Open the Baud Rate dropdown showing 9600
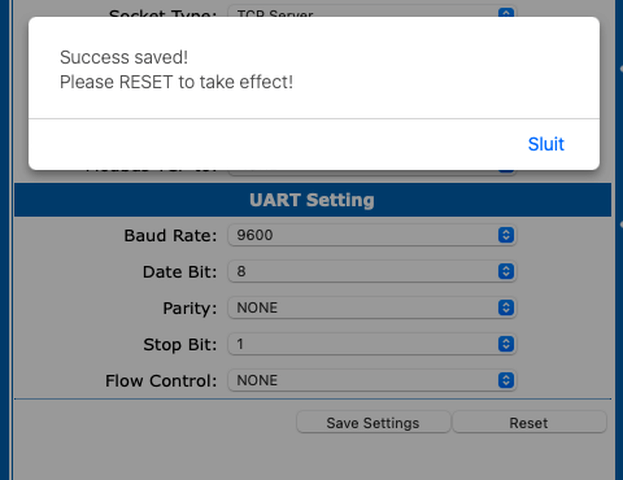The image size is (623, 480). (372, 235)
